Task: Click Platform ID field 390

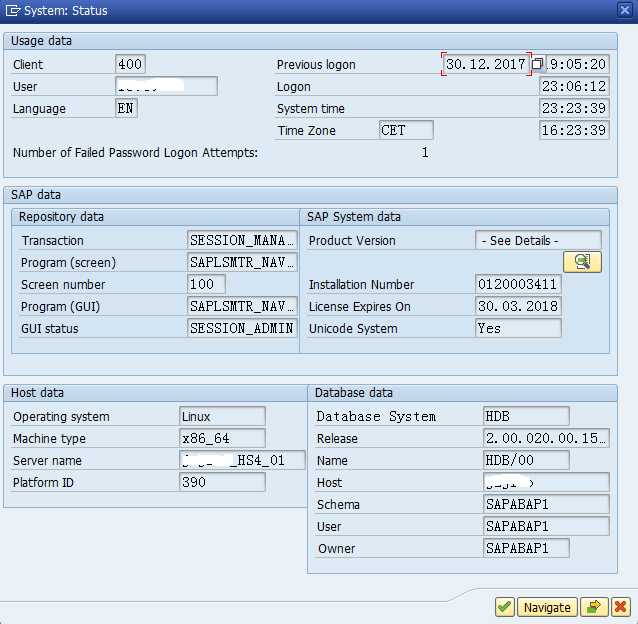Action: [x=222, y=482]
